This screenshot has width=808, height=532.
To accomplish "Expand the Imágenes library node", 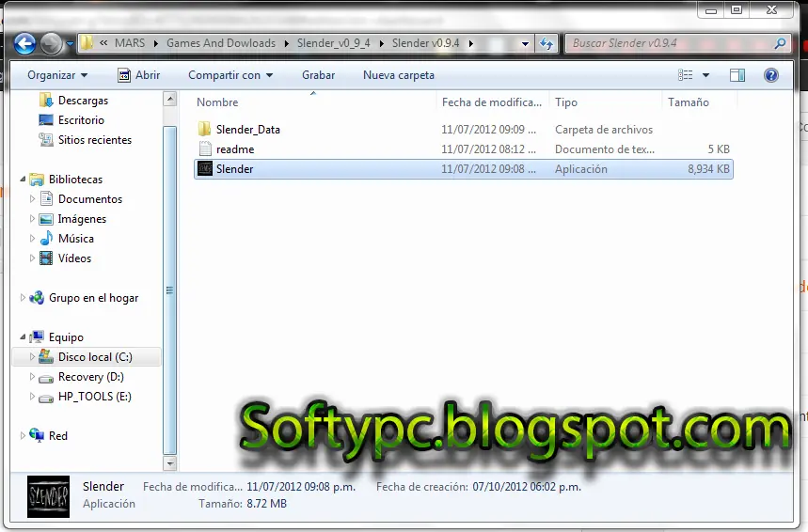I will click(32, 218).
